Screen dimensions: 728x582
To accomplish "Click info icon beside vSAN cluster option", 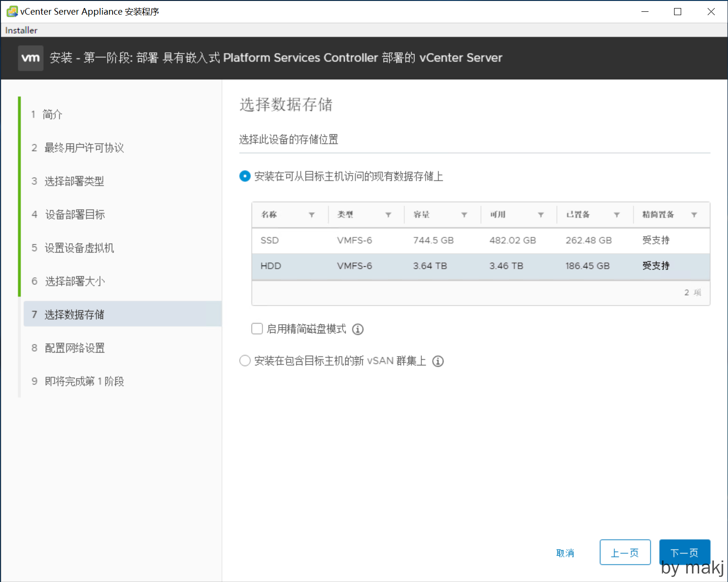I will tap(438, 362).
